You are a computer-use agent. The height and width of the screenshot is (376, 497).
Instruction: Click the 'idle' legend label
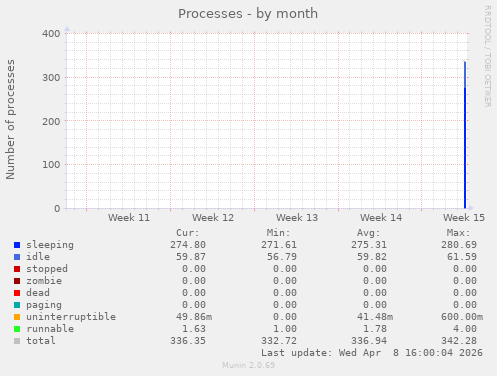[38, 257]
